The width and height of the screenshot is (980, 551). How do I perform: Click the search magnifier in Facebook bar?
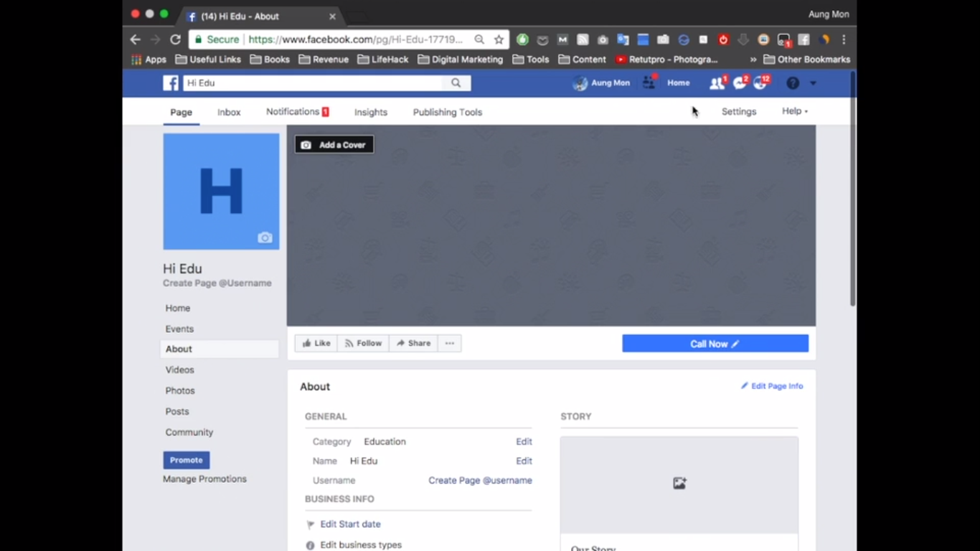click(x=456, y=83)
